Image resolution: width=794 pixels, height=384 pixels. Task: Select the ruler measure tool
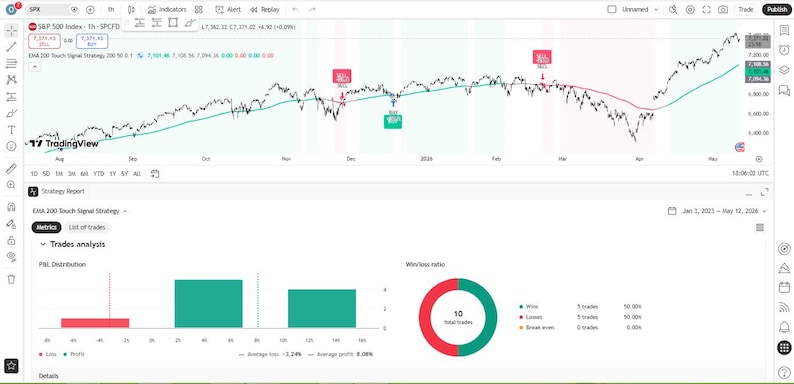click(x=11, y=169)
